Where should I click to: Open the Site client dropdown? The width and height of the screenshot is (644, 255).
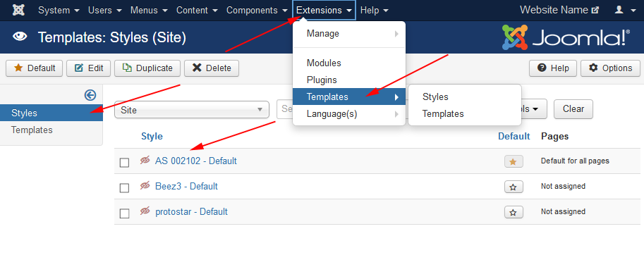coord(192,110)
